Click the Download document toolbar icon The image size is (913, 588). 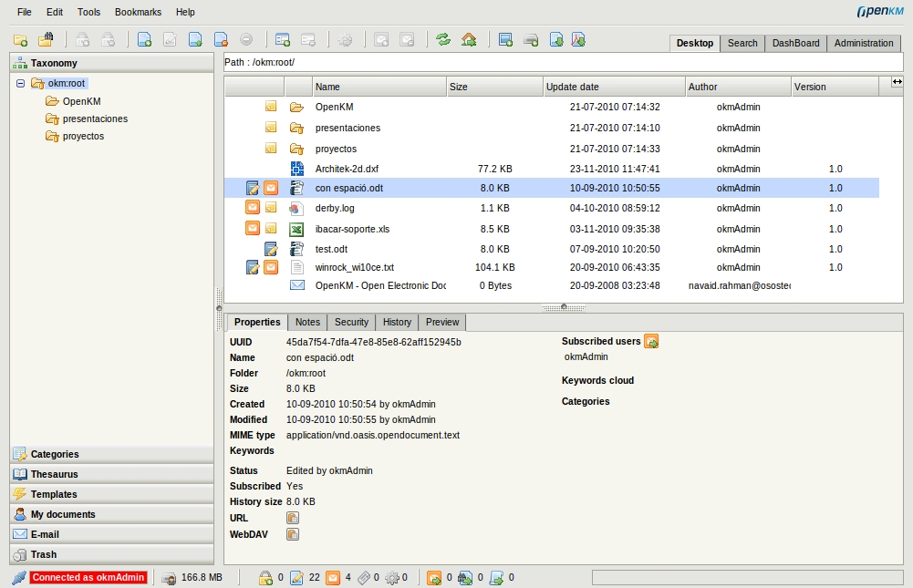[556, 39]
